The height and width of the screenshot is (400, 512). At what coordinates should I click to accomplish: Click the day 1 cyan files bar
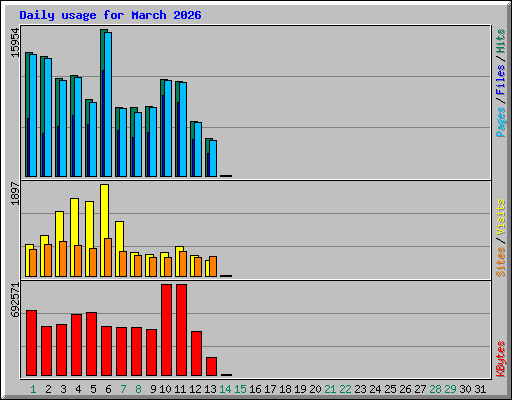33,115
